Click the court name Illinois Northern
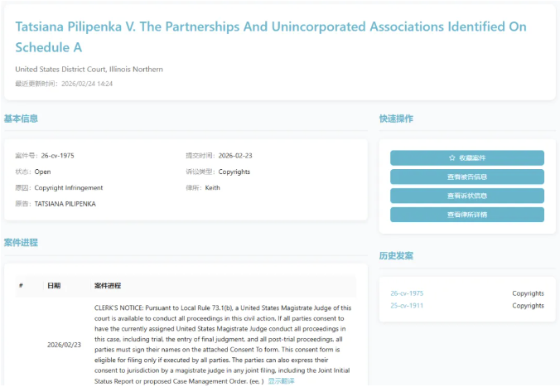Screen dimensions: 560x392 (89, 69)
